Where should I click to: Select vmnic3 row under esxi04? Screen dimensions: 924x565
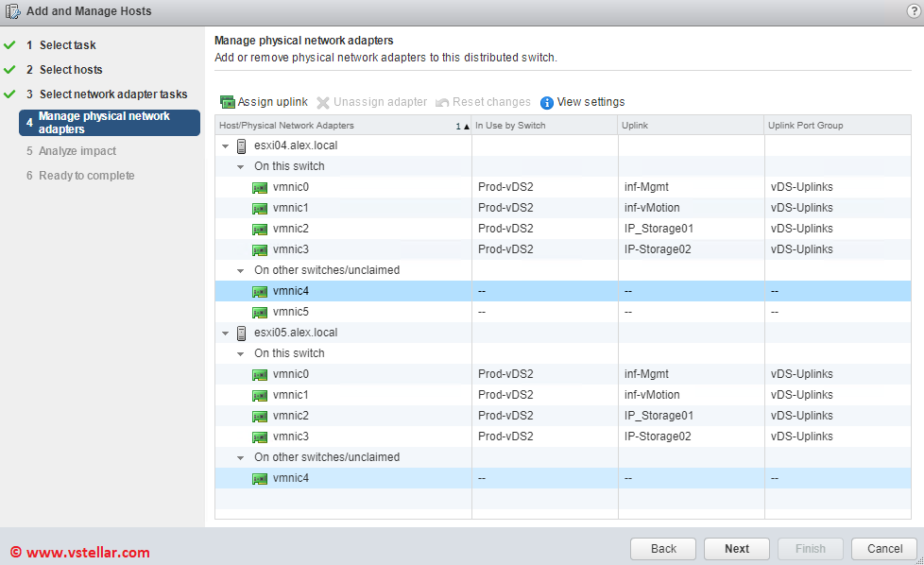coord(378,249)
